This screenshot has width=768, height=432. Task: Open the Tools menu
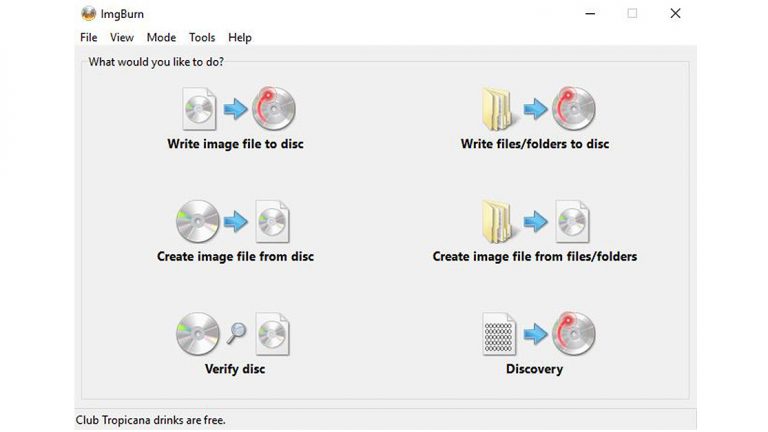click(202, 38)
